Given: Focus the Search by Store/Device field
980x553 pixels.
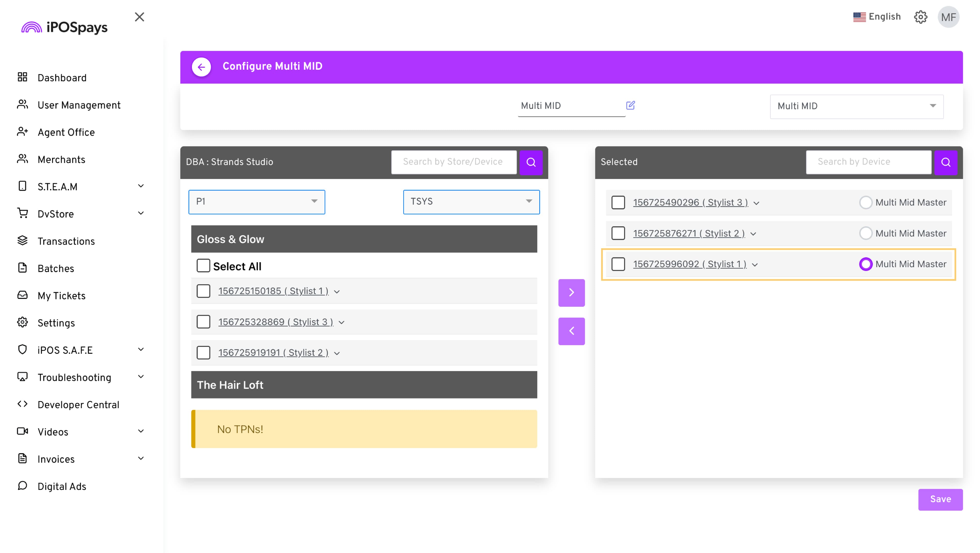Looking at the screenshot, I should click(x=454, y=162).
